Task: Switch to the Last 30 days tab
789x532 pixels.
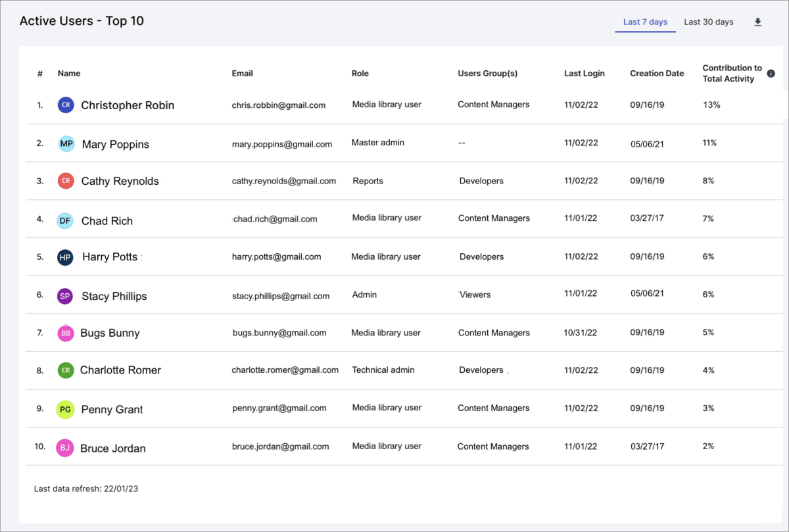Action: click(x=708, y=22)
